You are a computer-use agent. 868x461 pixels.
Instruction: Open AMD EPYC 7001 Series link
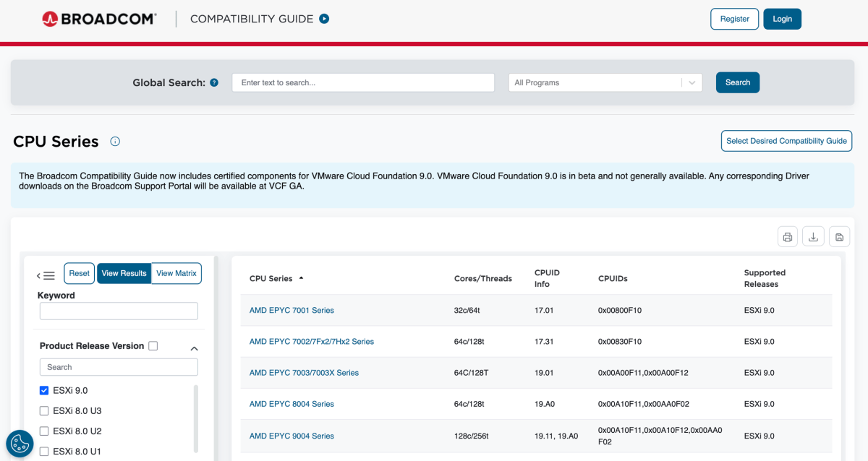[292, 311]
